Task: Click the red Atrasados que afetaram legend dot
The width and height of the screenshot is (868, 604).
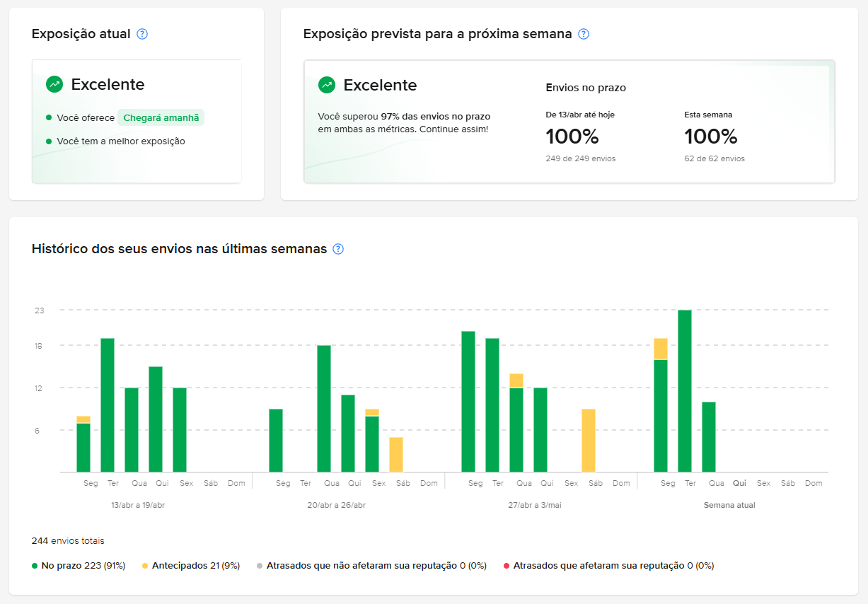Action: pos(507,566)
